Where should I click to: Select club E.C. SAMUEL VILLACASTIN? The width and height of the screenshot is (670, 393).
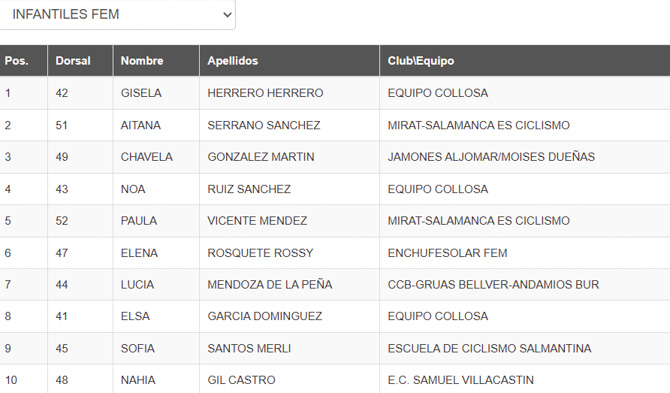click(461, 380)
